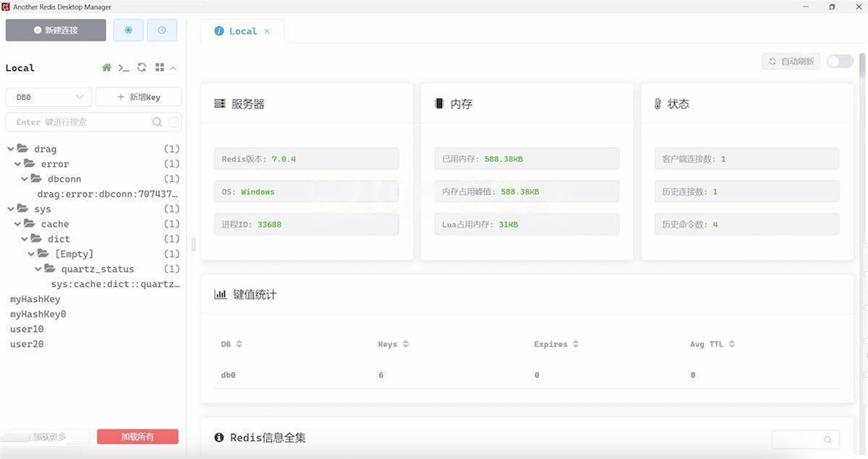Tick the exact search checkbox

tap(174, 122)
